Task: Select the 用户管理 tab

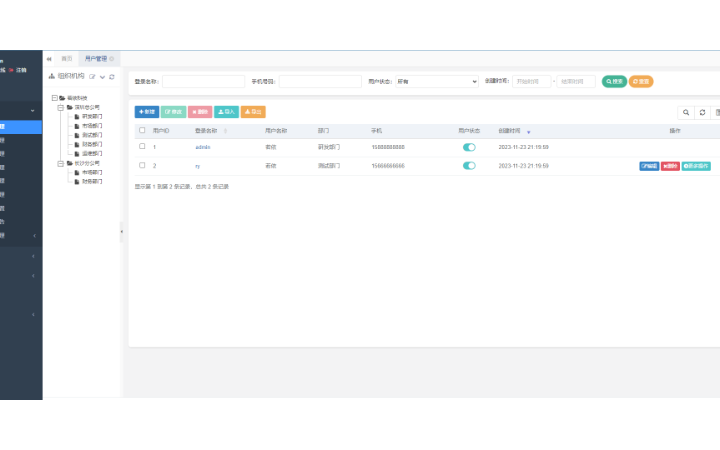Action: click(96, 59)
